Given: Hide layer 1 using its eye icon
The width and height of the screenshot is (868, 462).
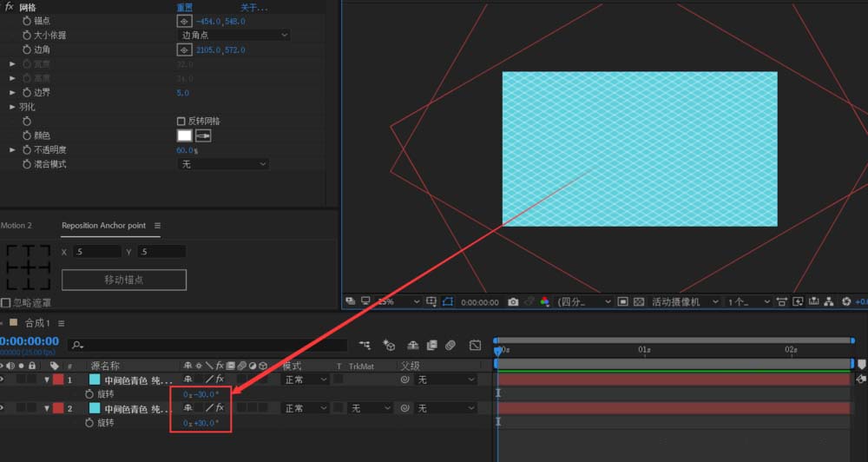Looking at the screenshot, I should click(2, 379).
